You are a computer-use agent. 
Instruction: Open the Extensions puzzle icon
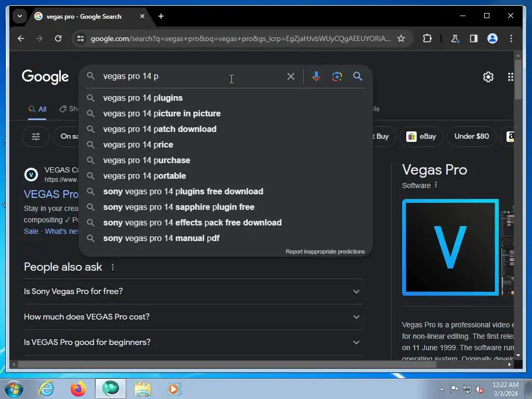(427, 38)
